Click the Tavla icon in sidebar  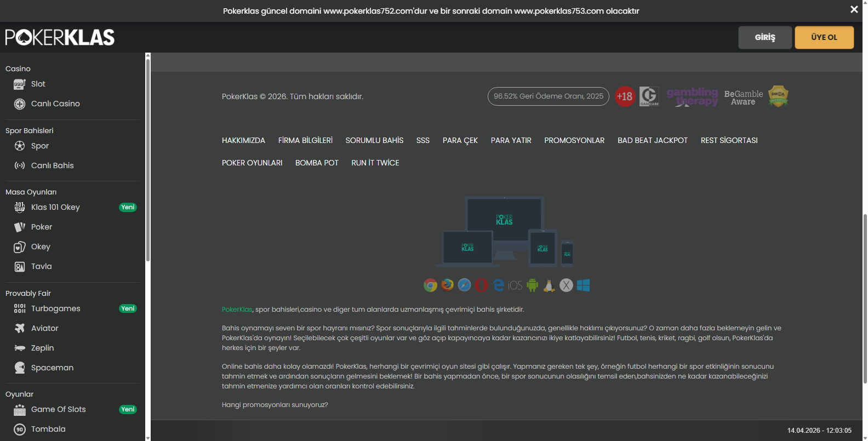[20, 267]
